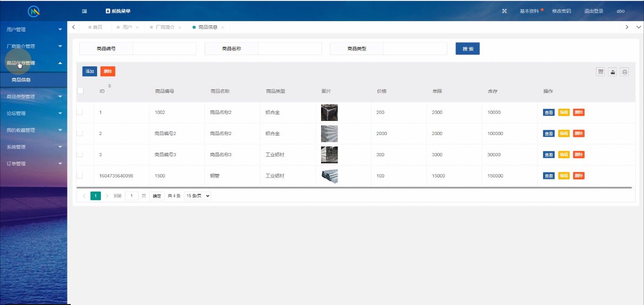Click the fullscreen icon in the header

coord(504,11)
